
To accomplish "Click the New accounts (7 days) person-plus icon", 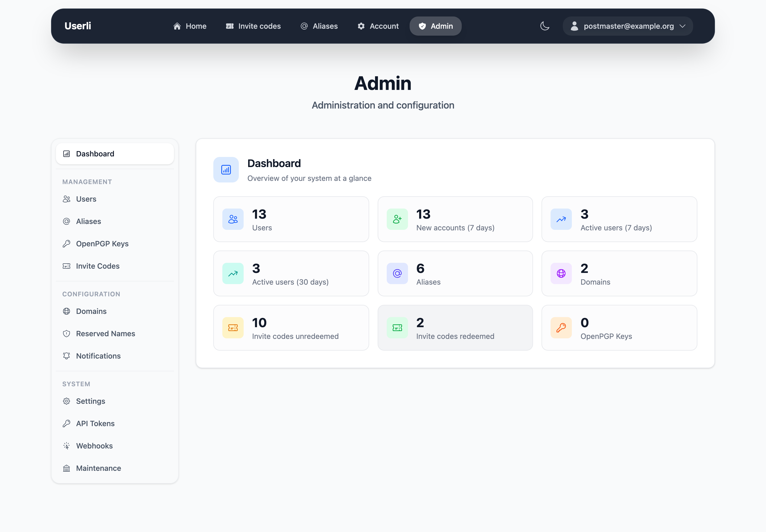I will click(397, 219).
